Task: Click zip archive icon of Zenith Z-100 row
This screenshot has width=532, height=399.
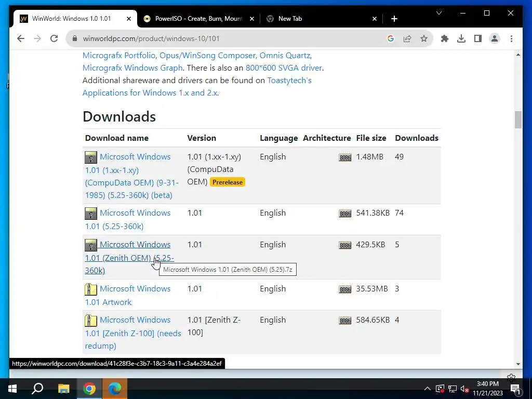Action: coord(90,321)
